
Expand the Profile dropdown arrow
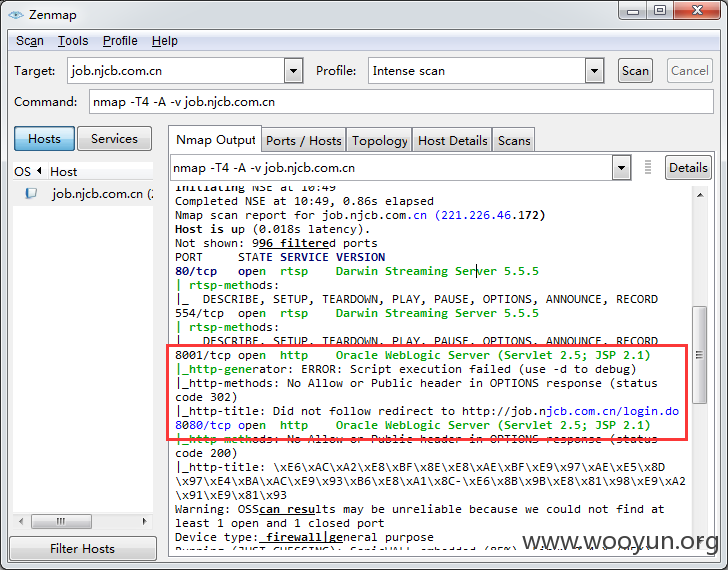click(594, 71)
